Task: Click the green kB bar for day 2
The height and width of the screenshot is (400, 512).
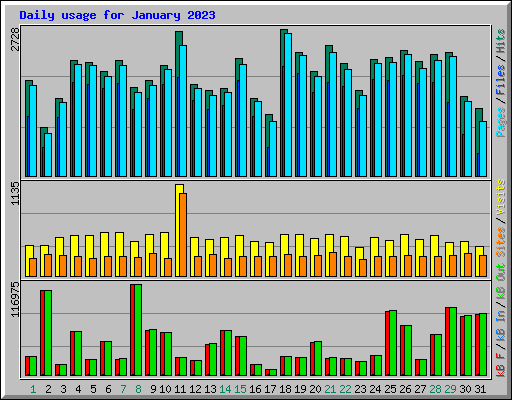Action: (48, 333)
